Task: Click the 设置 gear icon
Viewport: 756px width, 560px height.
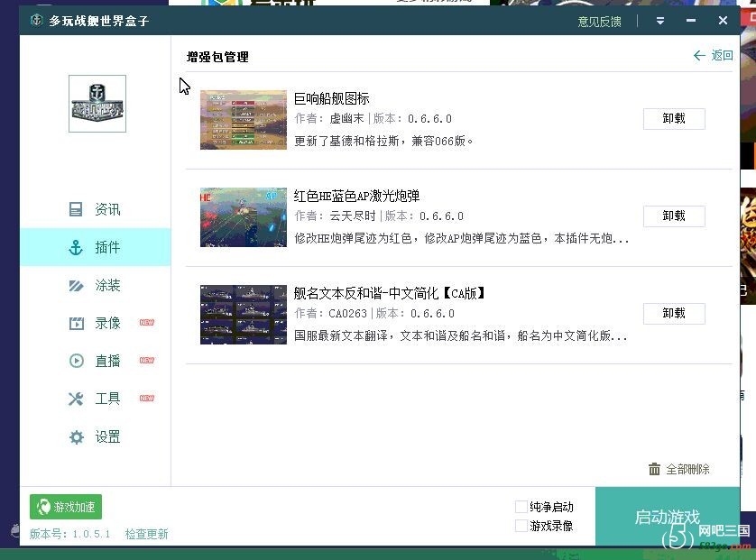Action: [x=76, y=437]
